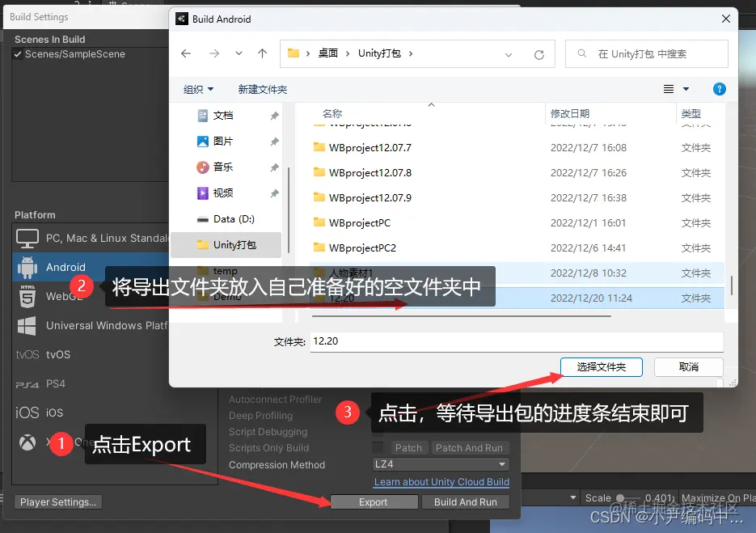Click the forward arrow in the file dialog
Image resolution: width=756 pixels, height=533 pixels.
214,53
